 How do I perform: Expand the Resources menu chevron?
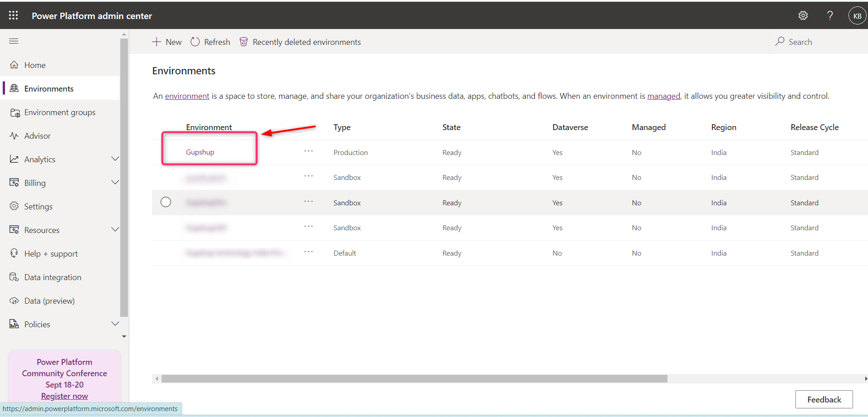(115, 229)
